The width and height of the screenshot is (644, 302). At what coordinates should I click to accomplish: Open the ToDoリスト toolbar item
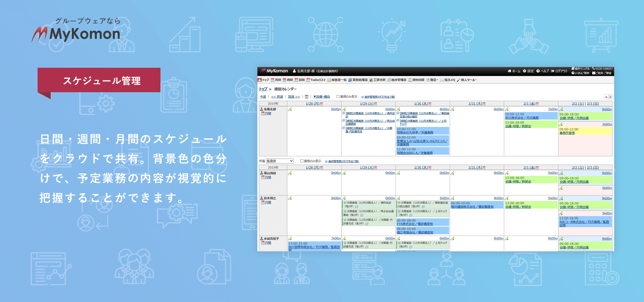click(316, 80)
